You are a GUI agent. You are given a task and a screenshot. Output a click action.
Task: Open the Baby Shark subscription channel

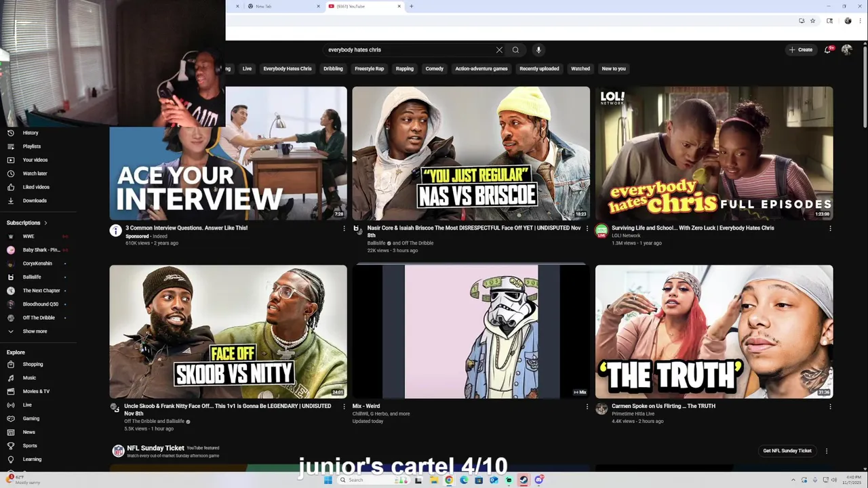[x=41, y=250]
